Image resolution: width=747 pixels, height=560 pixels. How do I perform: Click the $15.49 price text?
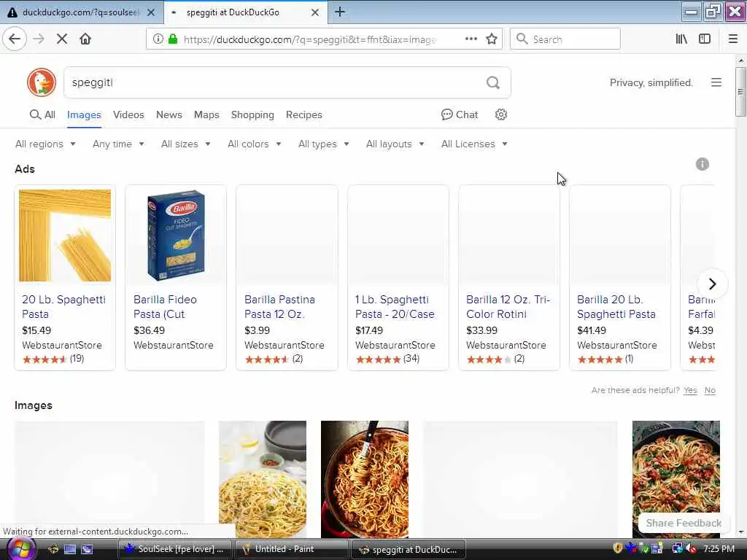click(x=36, y=330)
